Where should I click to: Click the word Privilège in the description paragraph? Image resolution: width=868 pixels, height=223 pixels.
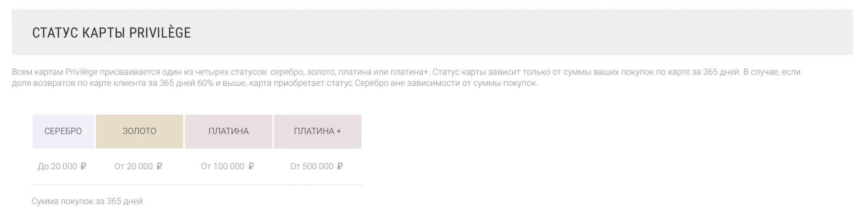pyautogui.click(x=81, y=72)
